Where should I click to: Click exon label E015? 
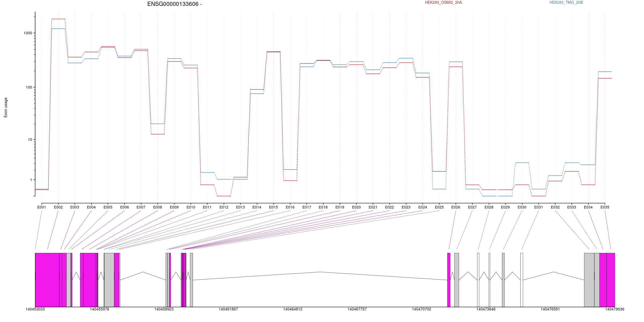273,207
